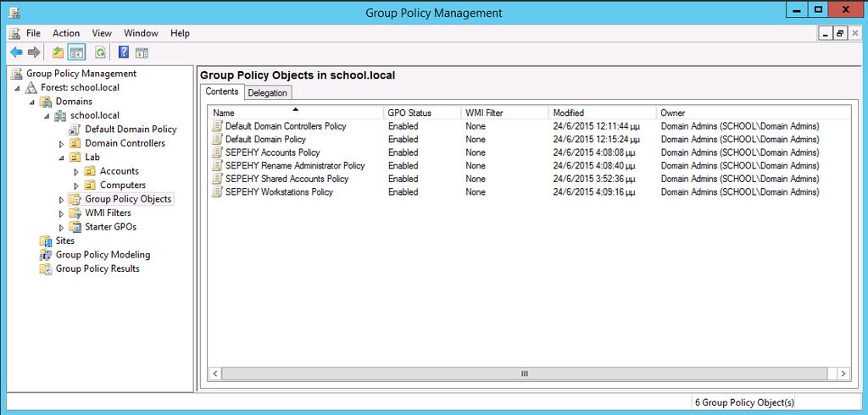Click the Refresh toolbar icon
The height and width of the screenshot is (415, 868).
[x=100, y=53]
